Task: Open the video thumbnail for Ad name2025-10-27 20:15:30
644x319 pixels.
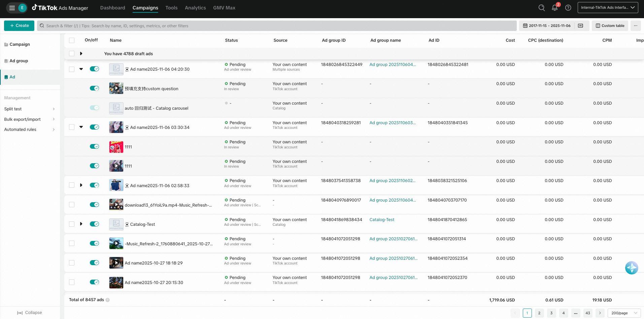Action: [x=116, y=282]
